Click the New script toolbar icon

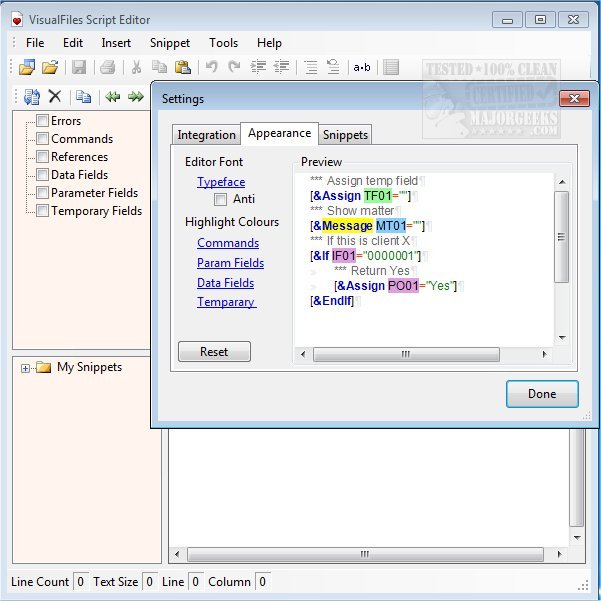tap(27, 67)
